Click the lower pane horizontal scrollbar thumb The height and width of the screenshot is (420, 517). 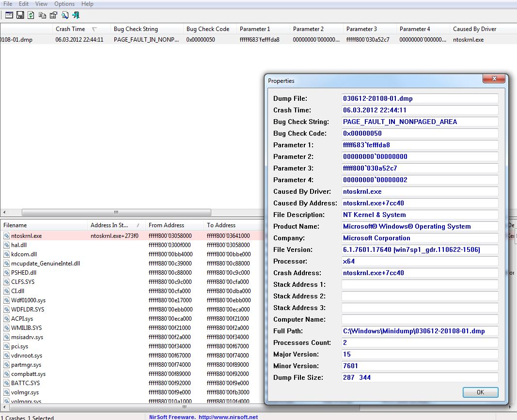[185, 407]
